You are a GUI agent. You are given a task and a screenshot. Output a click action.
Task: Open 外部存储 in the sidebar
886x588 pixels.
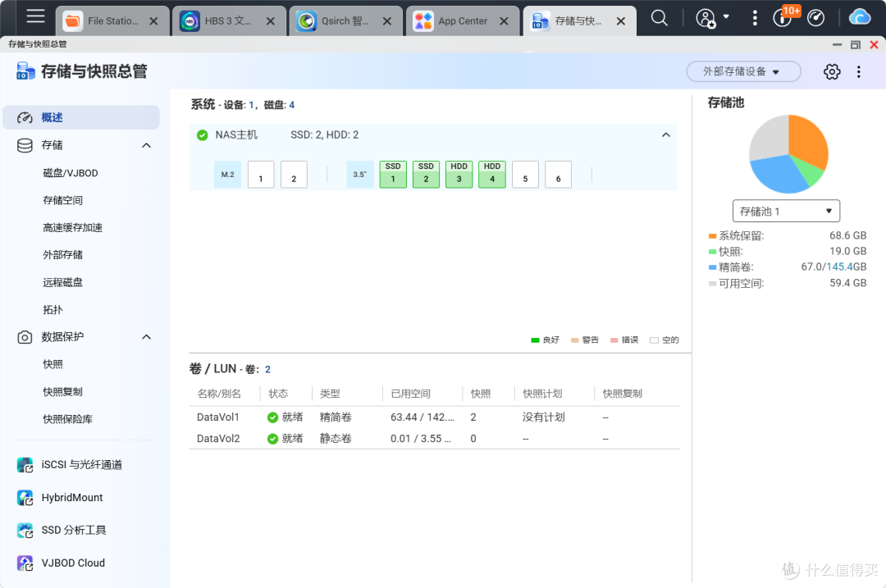[x=62, y=255]
